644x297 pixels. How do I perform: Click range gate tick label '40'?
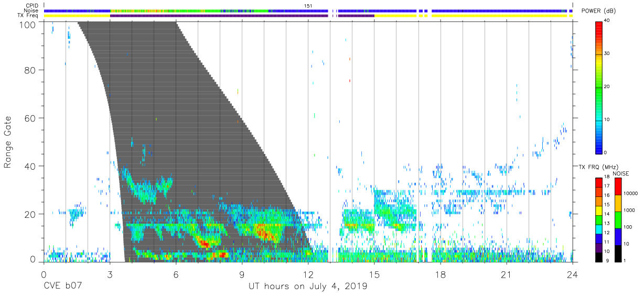[30, 166]
